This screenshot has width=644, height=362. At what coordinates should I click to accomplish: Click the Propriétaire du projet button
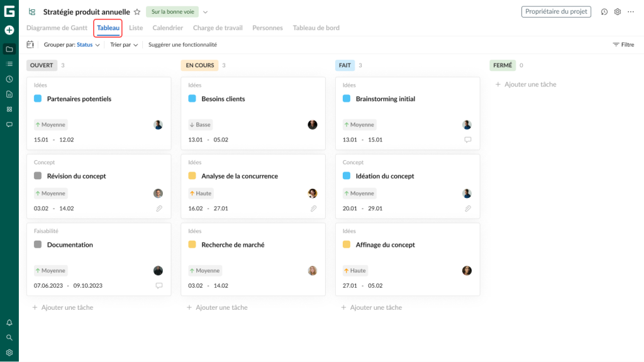556,11
